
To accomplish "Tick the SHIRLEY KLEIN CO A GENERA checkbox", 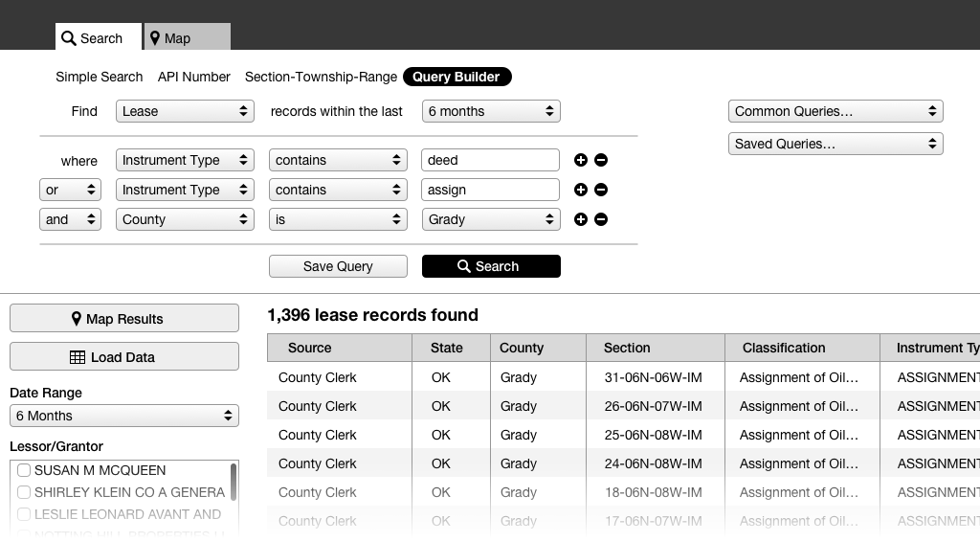I will (x=24, y=492).
